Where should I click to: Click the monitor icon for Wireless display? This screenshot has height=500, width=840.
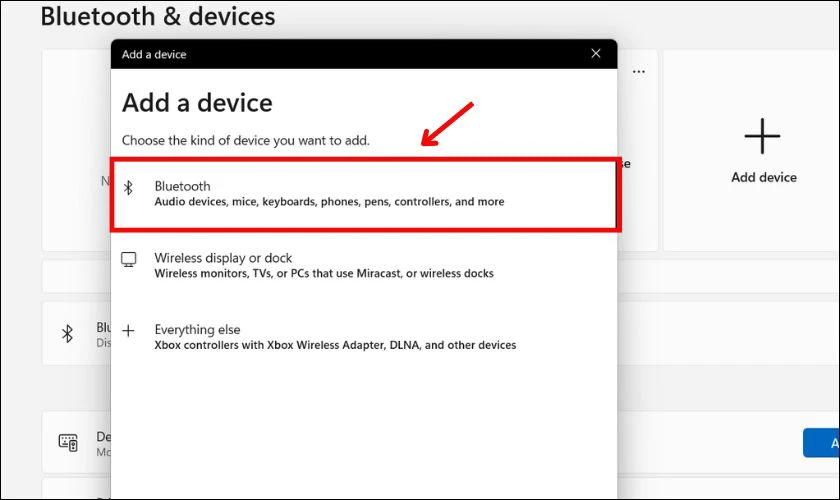coord(129,260)
